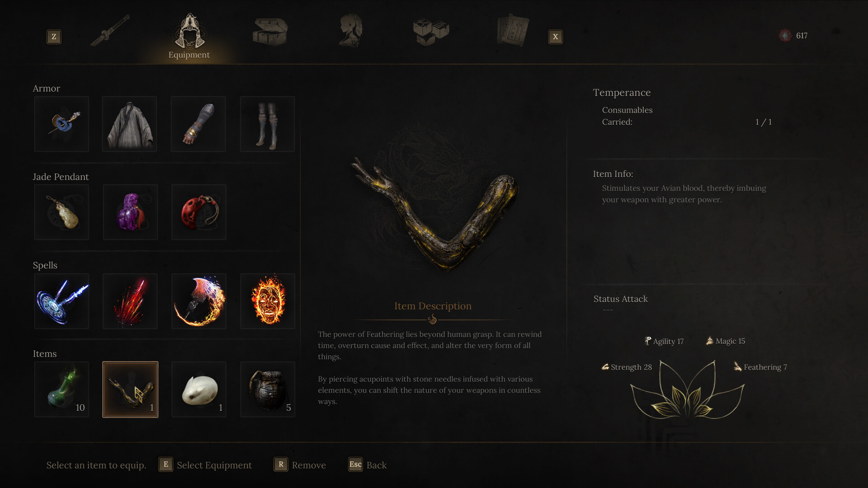Screen dimensions: 868x488
Task: Click the Select Equipment button
Action: [x=205, y=465]
